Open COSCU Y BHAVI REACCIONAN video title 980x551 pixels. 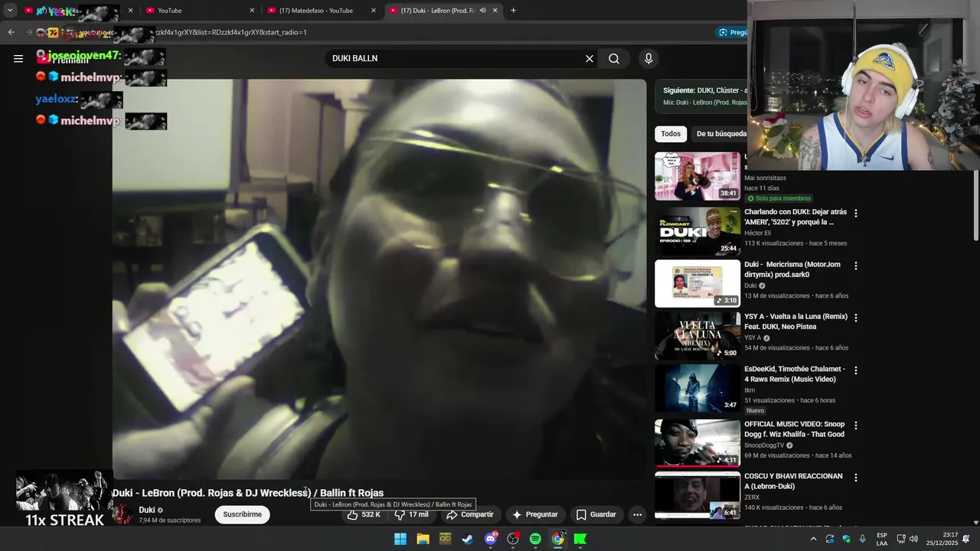[x=793, y=481]
